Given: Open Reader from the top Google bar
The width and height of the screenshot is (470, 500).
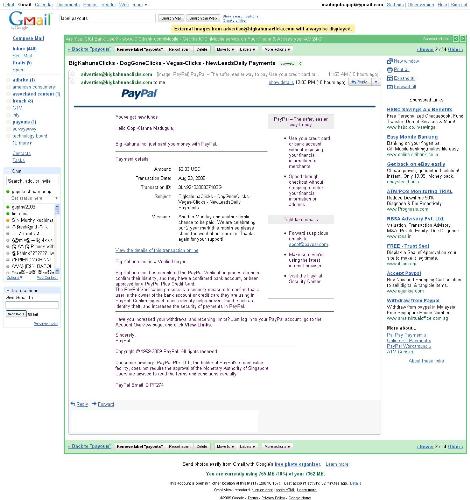Looking at the screenshot, I should click(x=109, y=5).
